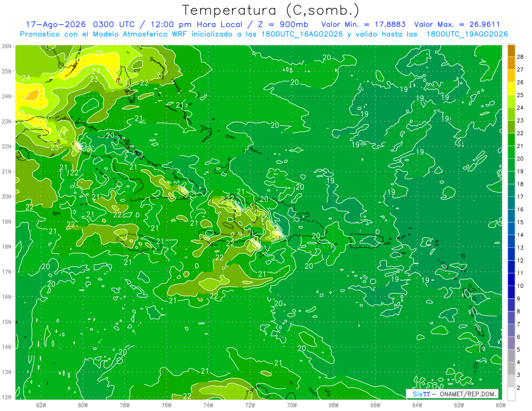Click the color bar legend value "16"
Screen dimensions: 532x411
click(520, 209)
